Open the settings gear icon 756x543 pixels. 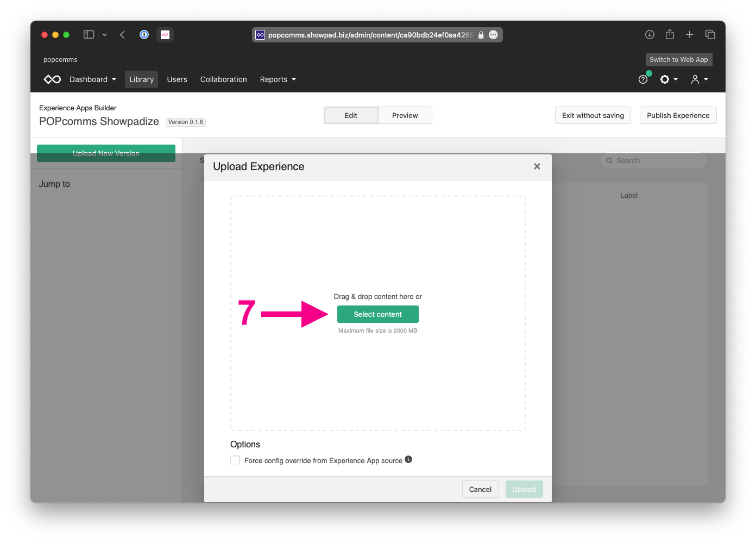[x=666, y=79]
